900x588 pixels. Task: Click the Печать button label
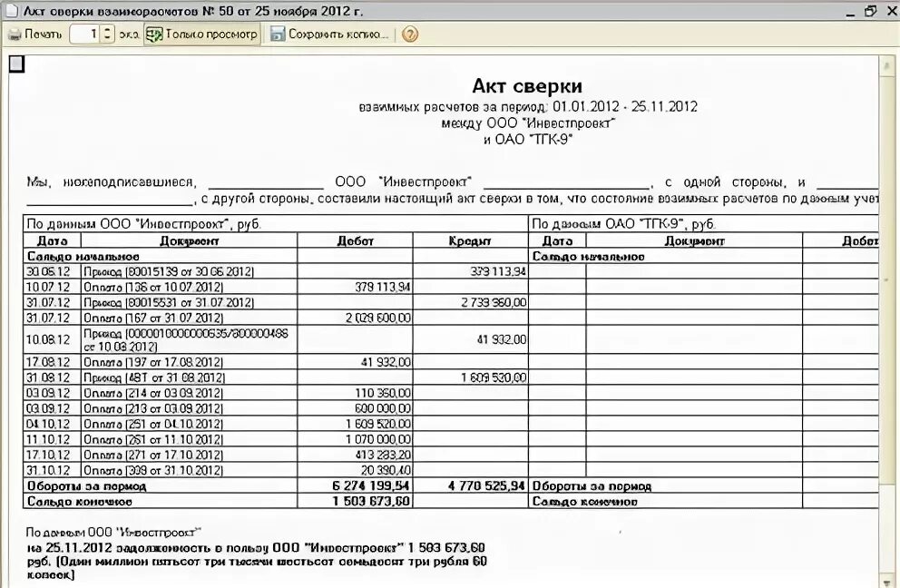coord(43,34)
